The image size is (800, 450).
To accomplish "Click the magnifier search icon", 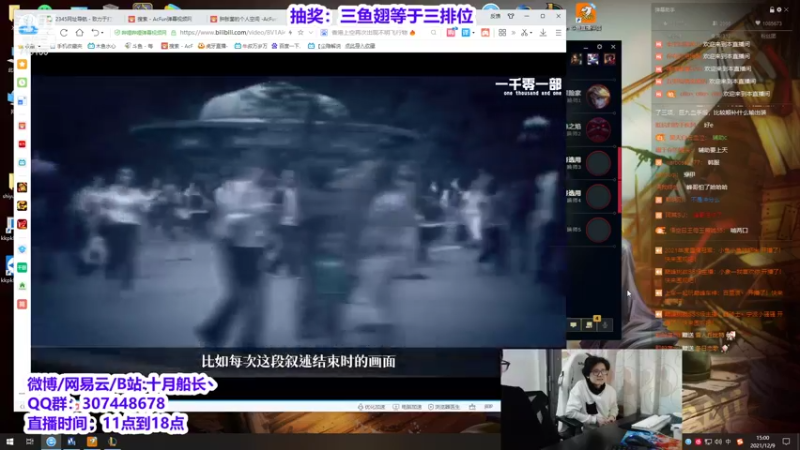I will (434, 33).
